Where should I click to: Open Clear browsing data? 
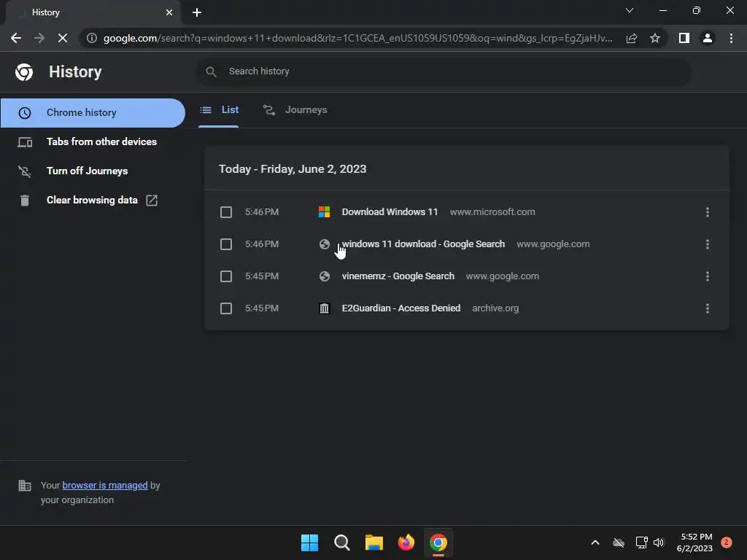[93, 200]
